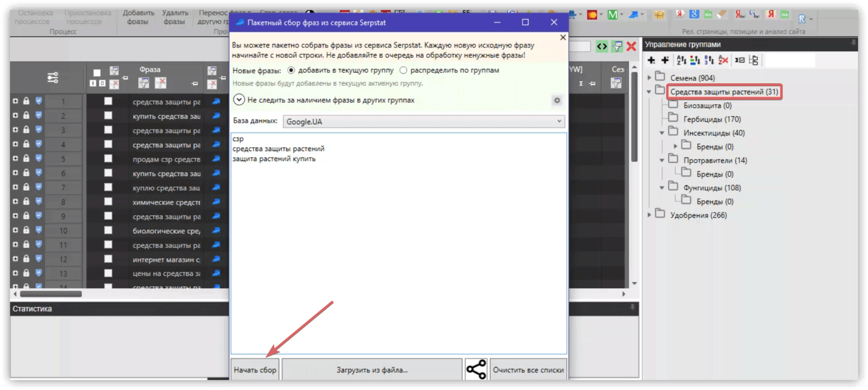Select the Гербициды (170) group
The width and height of the screenshot is (868, 390).
(x=712, y=119)
